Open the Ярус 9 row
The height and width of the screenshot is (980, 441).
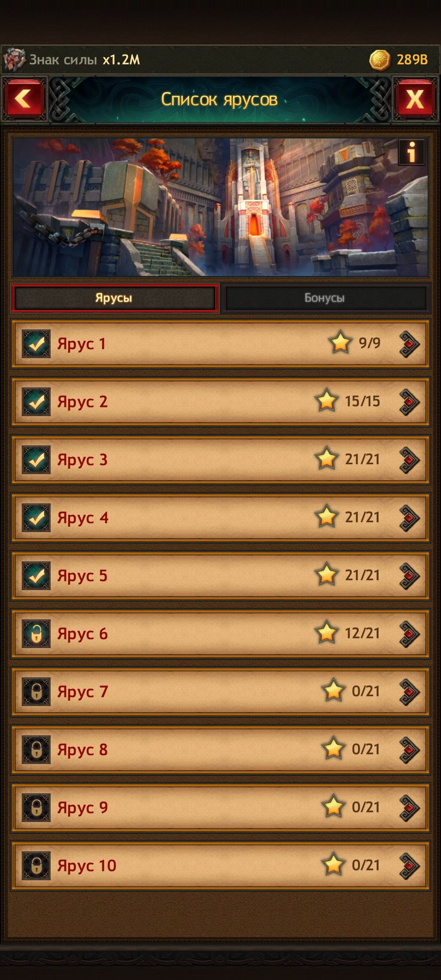click(220, 808)
